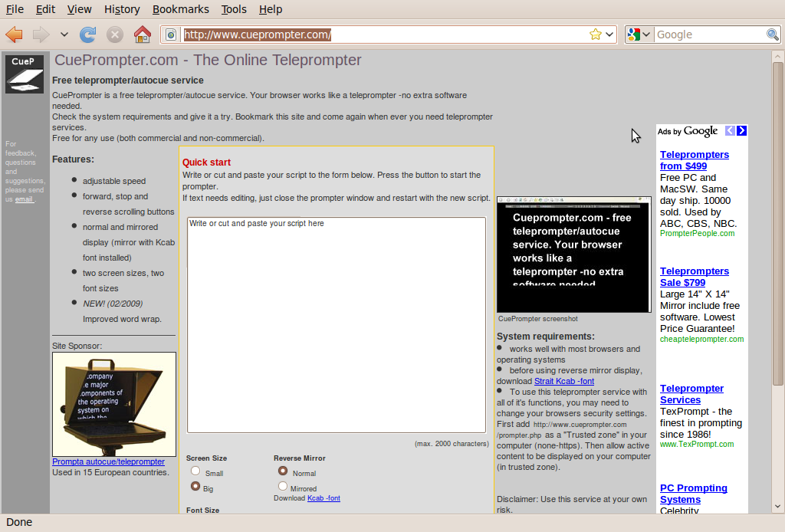785x532 pixels.
Task: Open the View menu
Action: click(x=79, y=9)
